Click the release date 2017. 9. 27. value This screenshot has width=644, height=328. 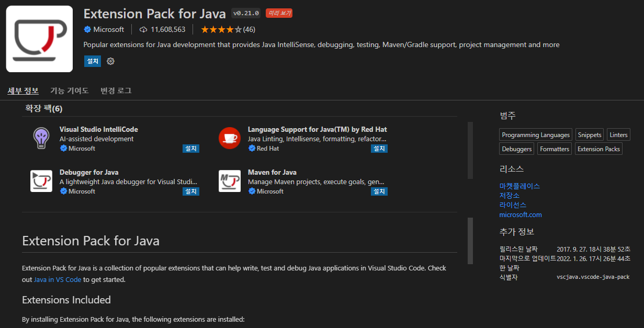point(593,249)
